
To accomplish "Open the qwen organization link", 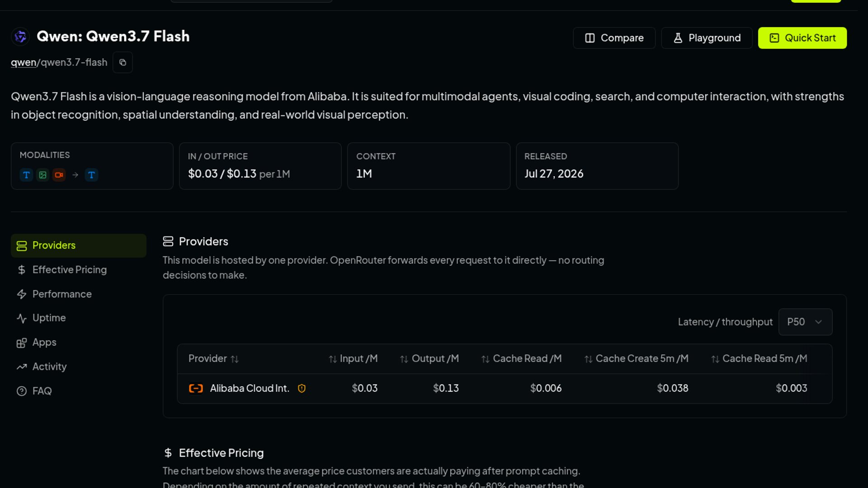I will (24, 62).
